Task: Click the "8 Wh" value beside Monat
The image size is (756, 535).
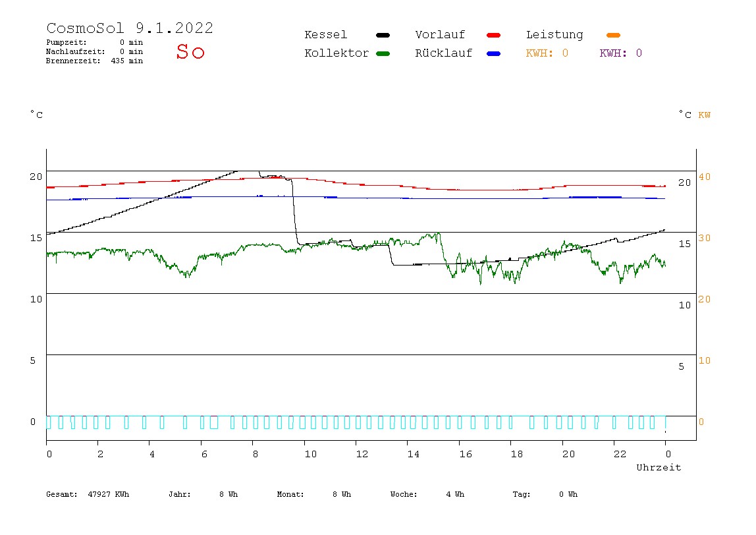Action: 342,494
